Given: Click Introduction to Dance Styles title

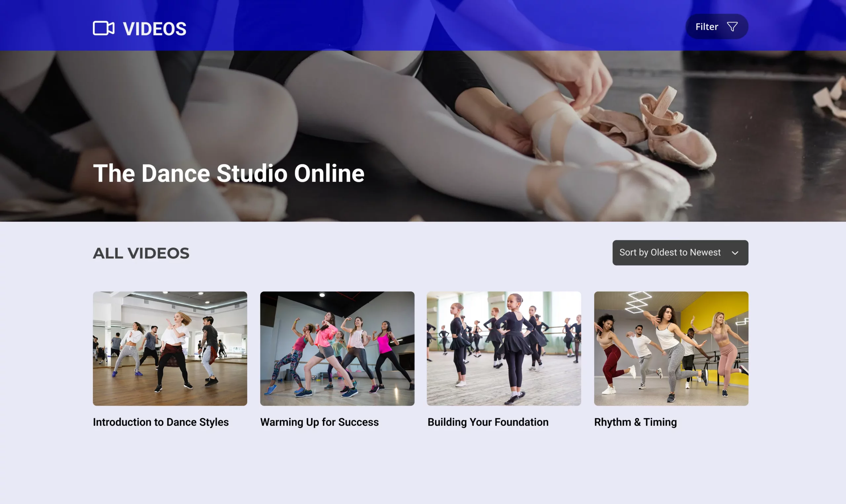Looking at the screenshot, I should (x=161, y=422).
